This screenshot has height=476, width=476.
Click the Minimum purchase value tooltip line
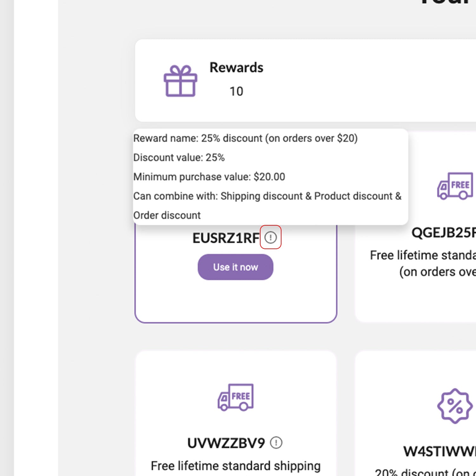[x=209, y=177]
